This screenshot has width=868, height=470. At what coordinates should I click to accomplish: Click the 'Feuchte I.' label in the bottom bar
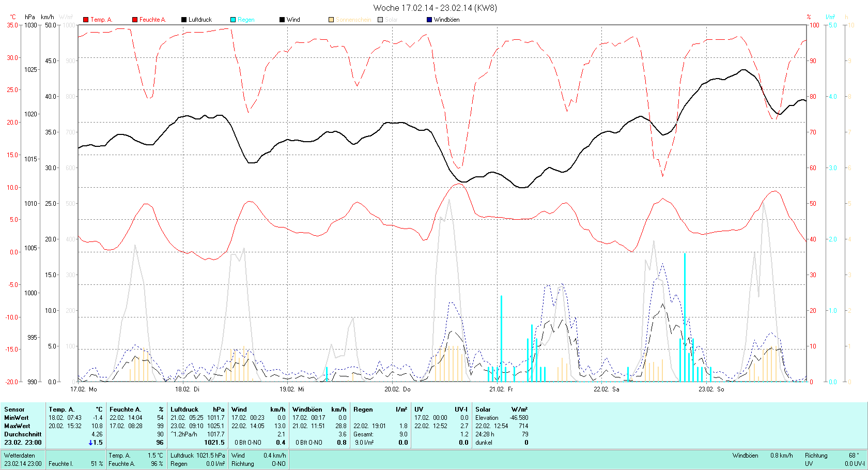click(60, 463)
